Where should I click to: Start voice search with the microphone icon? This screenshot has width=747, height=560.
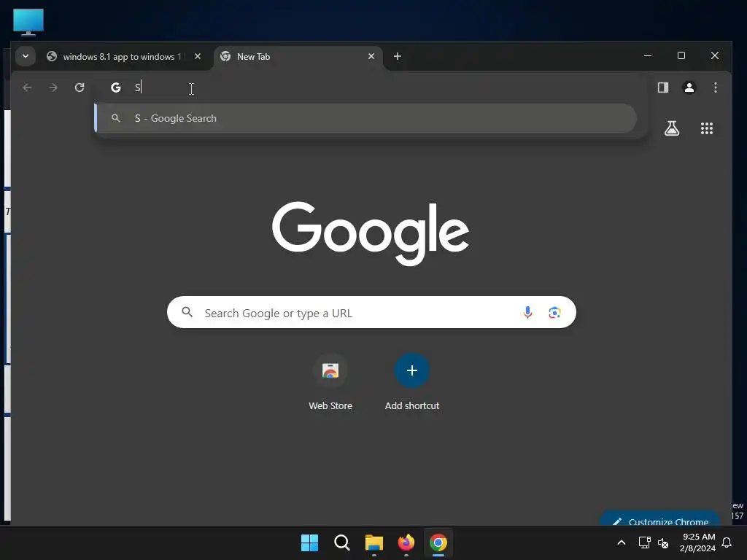[527, 312]
